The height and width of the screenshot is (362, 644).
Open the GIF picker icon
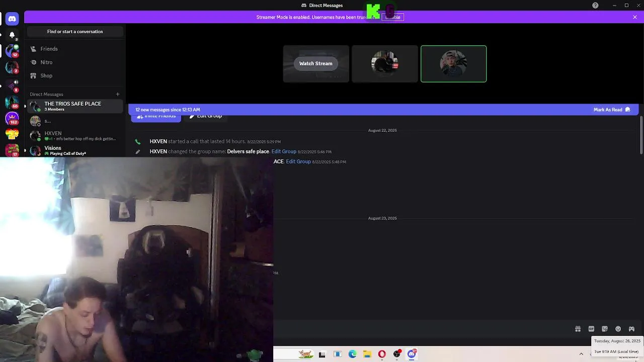[591, 329]
